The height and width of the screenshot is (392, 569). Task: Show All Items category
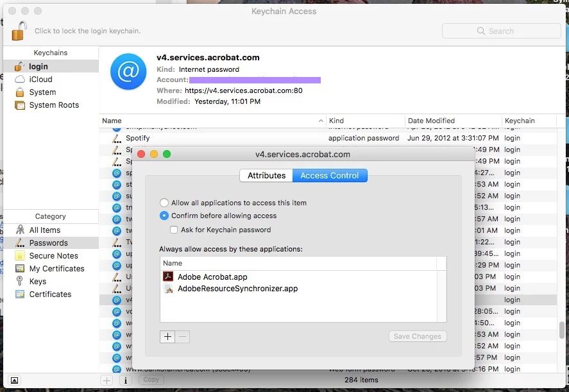[x=51, y=230]
